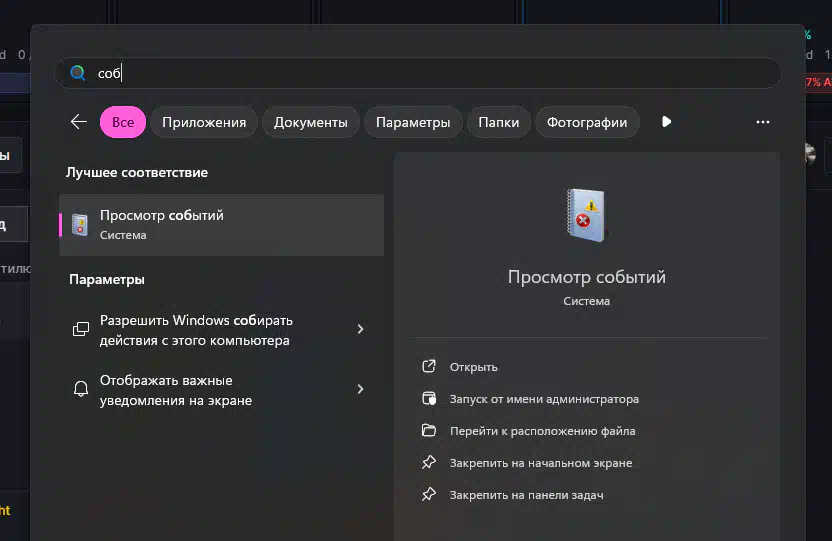The width and height of the screenshot is (832, 541).
Task: Click the Event Viewer icon in best match row
Action: [80, 225]
